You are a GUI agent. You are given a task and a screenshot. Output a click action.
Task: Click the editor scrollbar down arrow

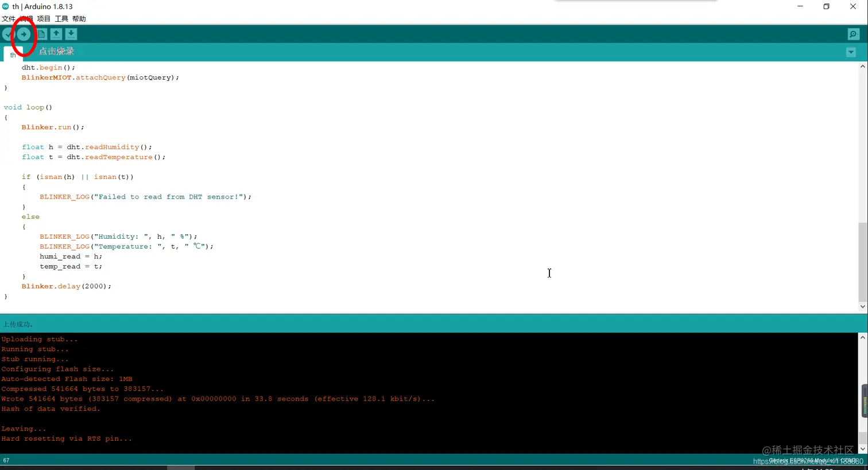click(x=862, y=306)
